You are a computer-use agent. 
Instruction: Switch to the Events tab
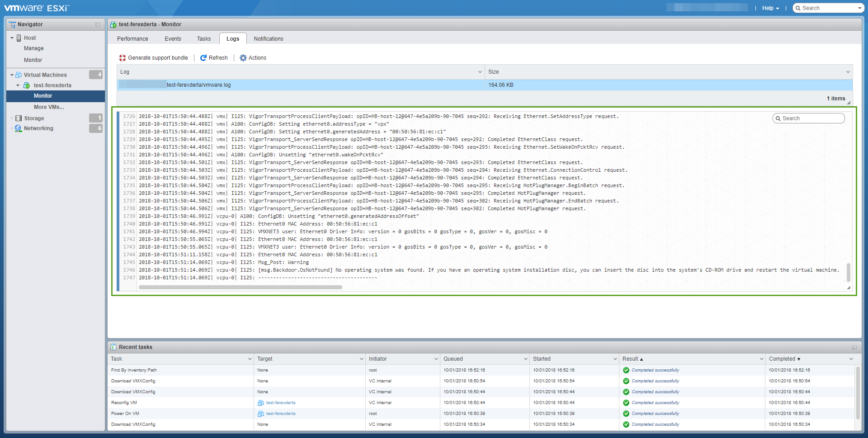coord(173,38)
